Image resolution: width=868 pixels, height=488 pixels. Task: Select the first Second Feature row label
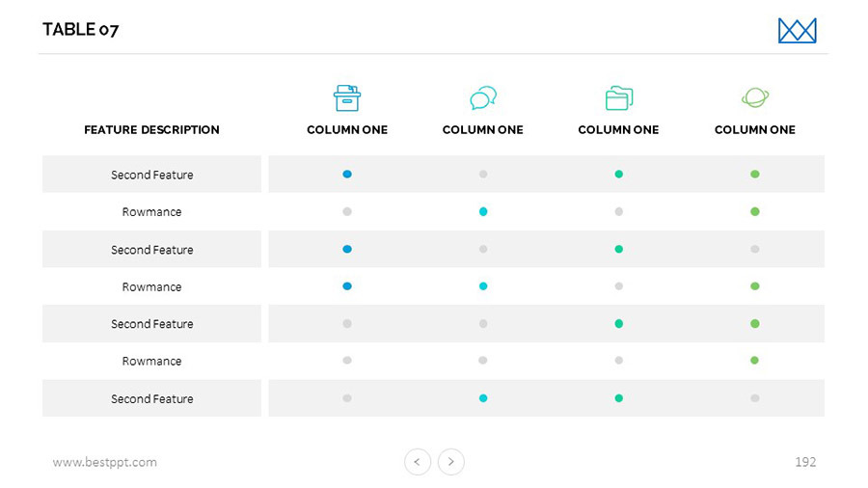click(151, 175)
